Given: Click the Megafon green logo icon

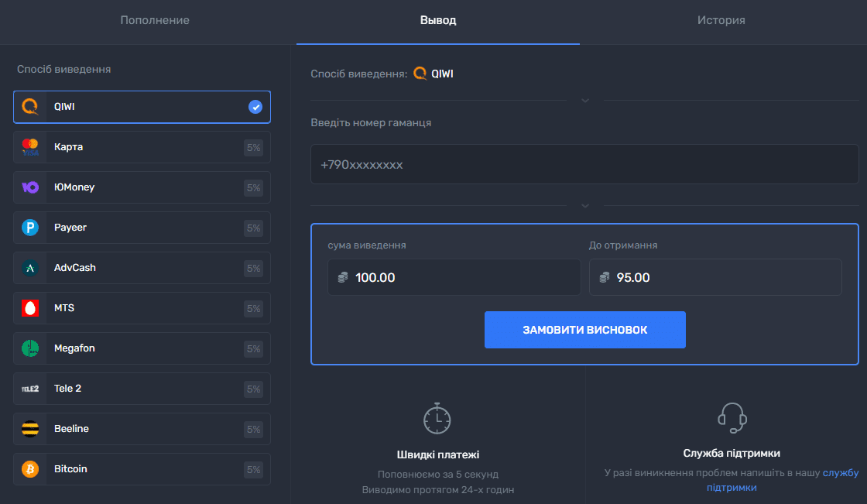Looking at the screenshot, I should [x=30, y=348].
